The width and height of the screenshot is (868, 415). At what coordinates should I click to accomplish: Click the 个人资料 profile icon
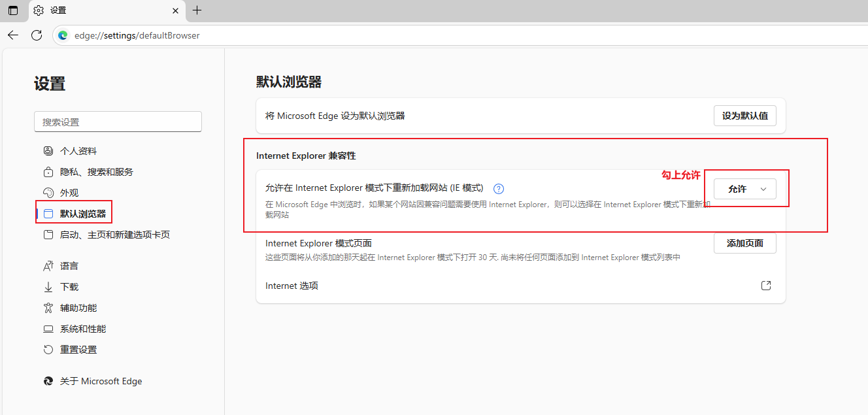(48, 151)
